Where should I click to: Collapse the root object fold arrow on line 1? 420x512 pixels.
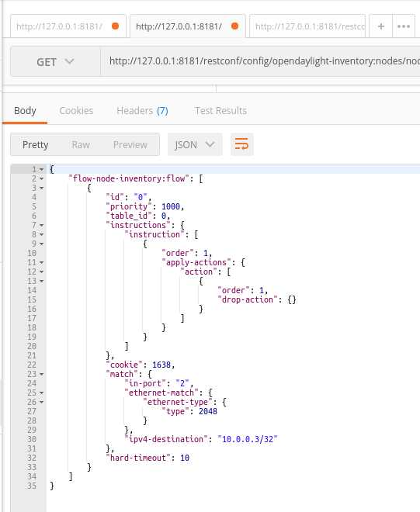[41, 169]
